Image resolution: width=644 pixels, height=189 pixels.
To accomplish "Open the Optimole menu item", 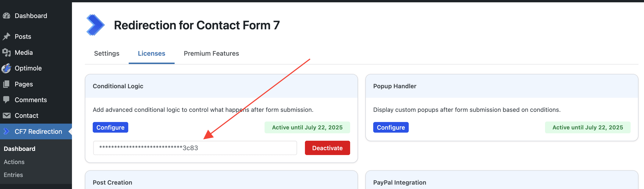I will (x=28, y=68).
